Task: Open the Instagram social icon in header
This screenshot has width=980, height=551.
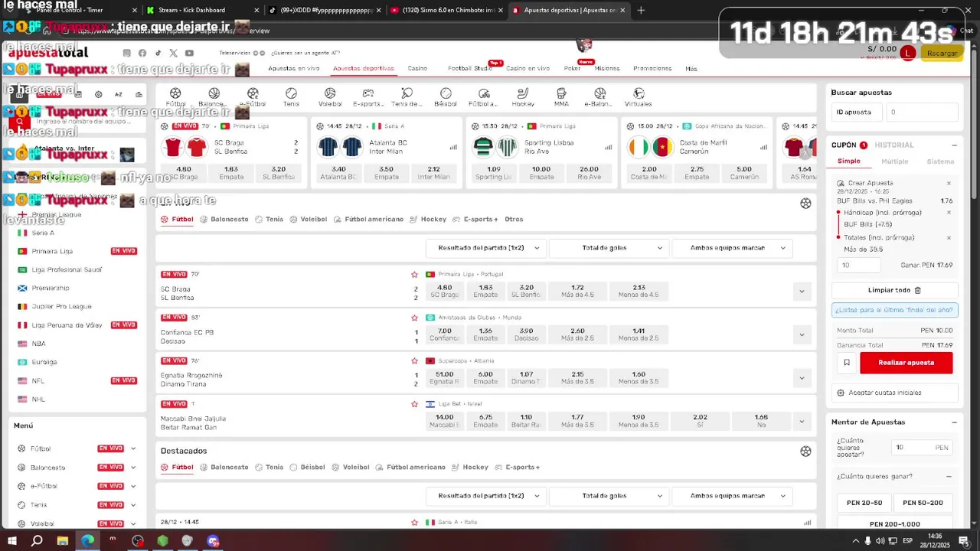Action: click(127, 53)
